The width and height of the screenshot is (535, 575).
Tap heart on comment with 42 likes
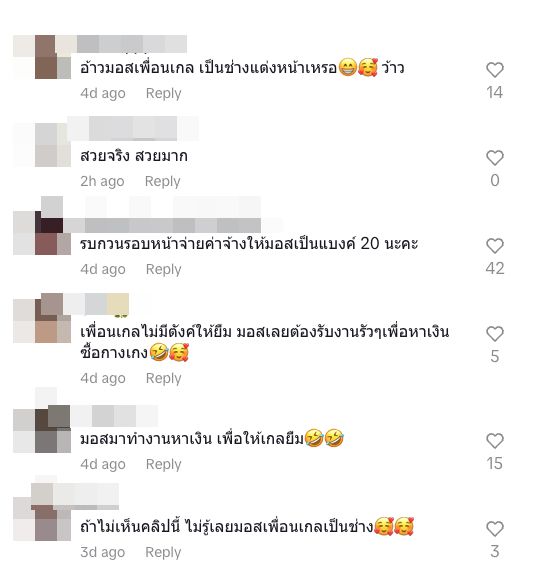point(495,246)
